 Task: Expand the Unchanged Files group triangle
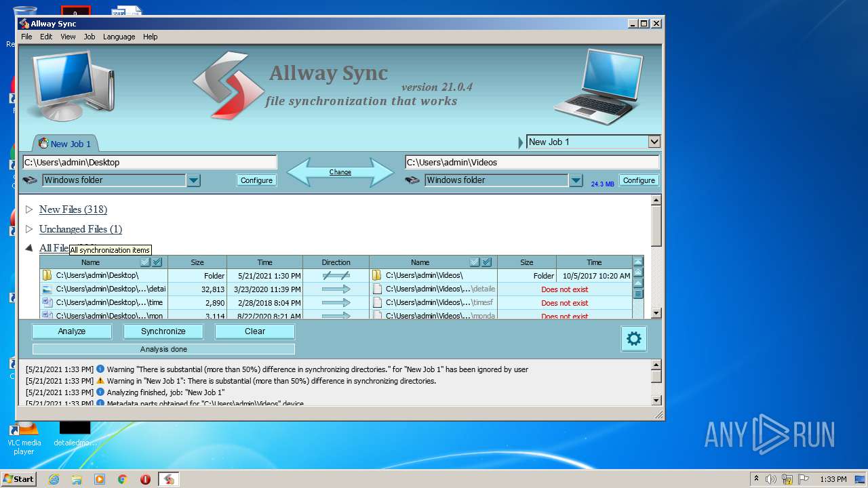[x=29, y=229]
